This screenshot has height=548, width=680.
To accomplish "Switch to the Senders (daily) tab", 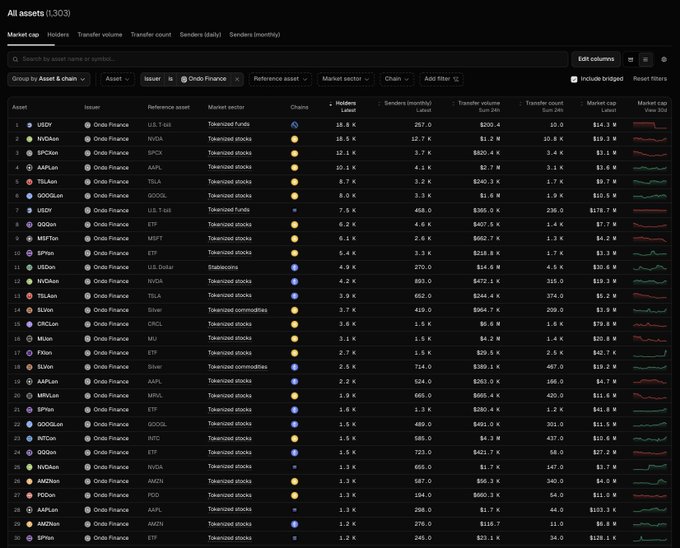I will (x=200, y=35).
